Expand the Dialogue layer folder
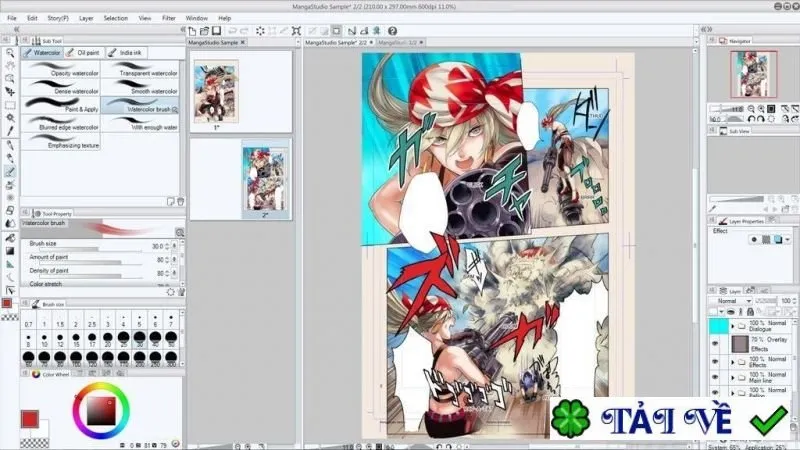800x450 pixels. click(x=733, y=326)
